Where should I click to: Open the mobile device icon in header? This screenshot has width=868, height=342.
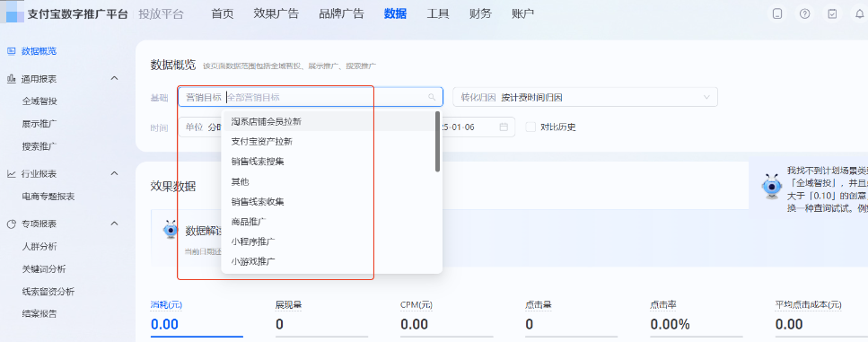[x=777, y=13]
